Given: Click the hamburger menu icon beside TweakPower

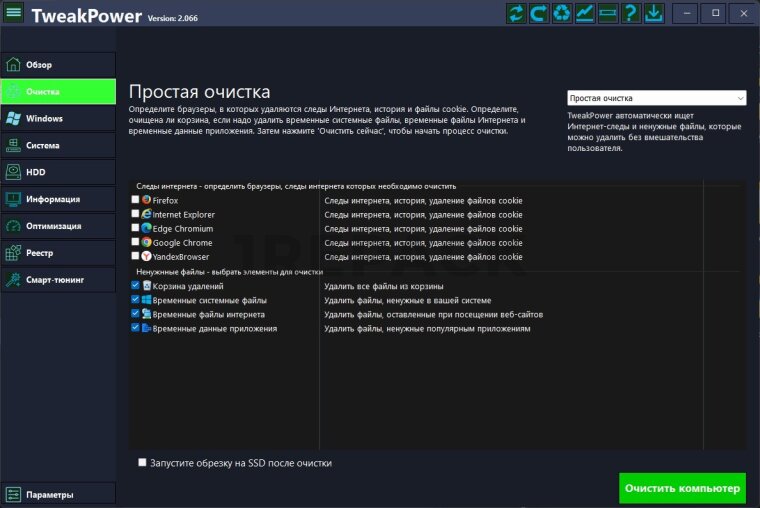Looking at the screenshot, I should (13, 14).
